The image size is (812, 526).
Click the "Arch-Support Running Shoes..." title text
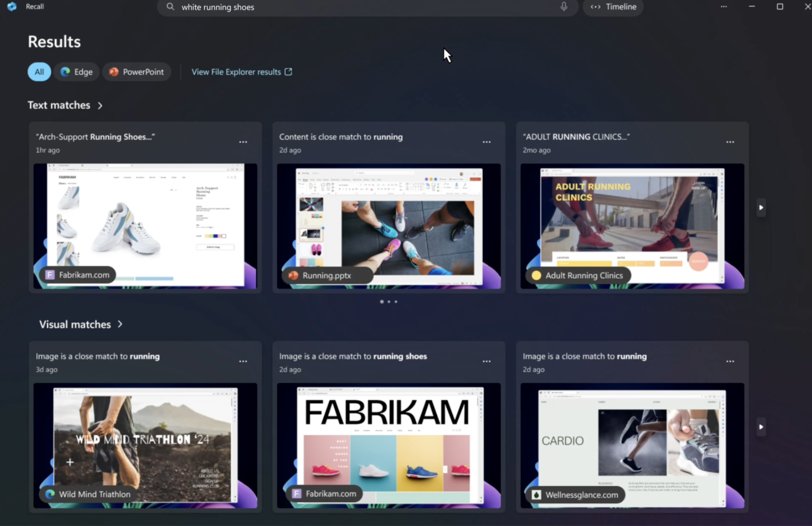click(95, 137)
